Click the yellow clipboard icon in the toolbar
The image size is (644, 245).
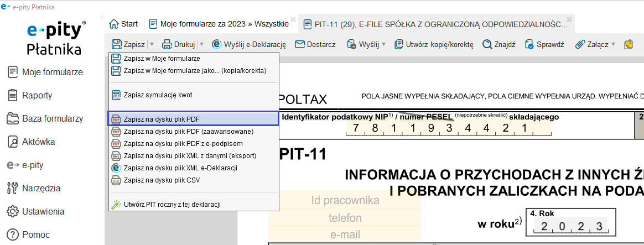[x=628, y=44]
